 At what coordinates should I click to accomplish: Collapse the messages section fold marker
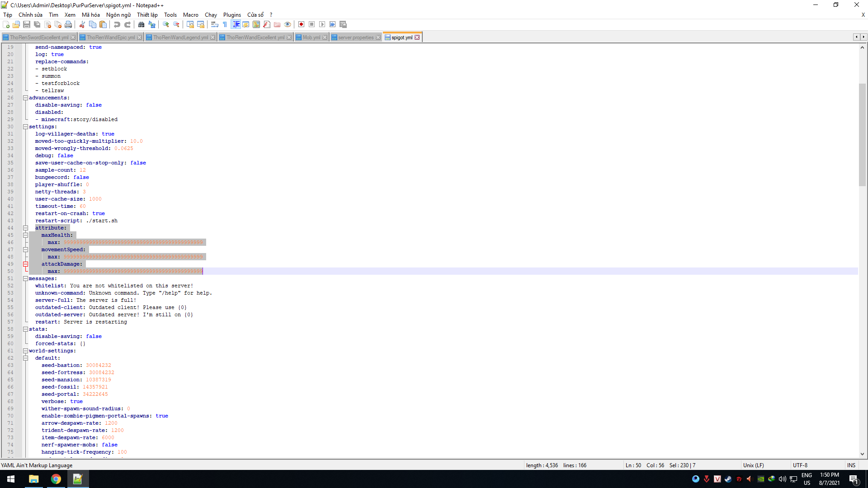coord(26,279)
